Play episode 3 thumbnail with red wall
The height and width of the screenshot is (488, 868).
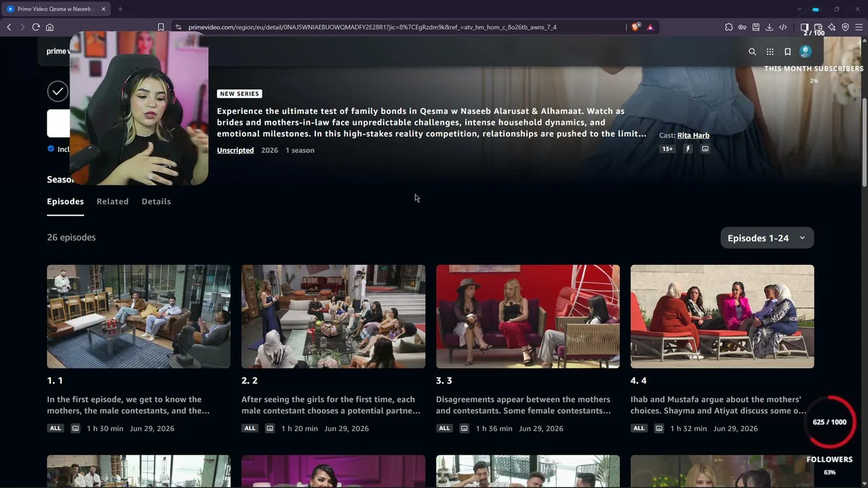(528, 317)
